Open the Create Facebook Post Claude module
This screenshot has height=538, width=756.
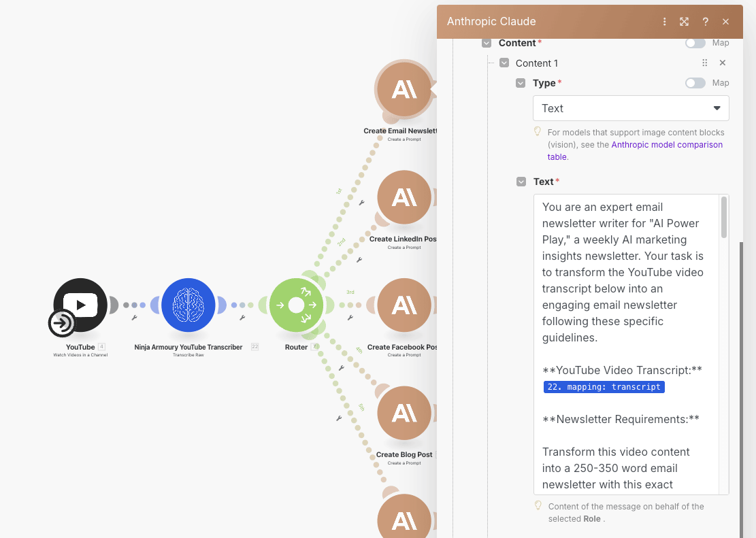pos(404,305)
